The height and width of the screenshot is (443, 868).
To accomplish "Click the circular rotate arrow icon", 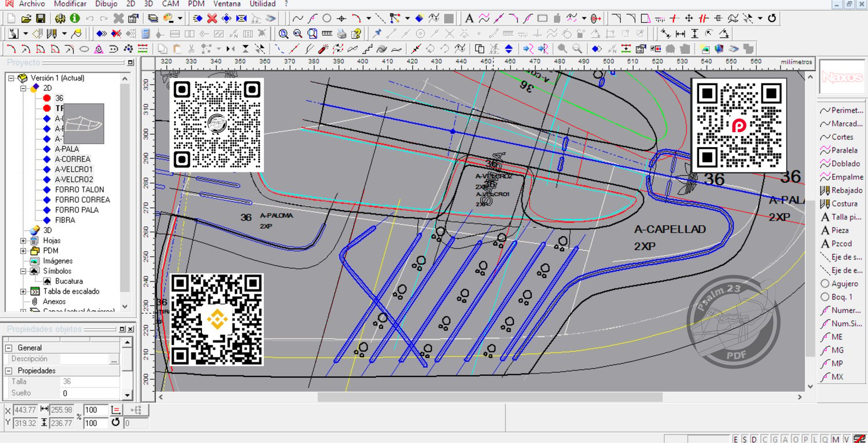I will point(772,19).
